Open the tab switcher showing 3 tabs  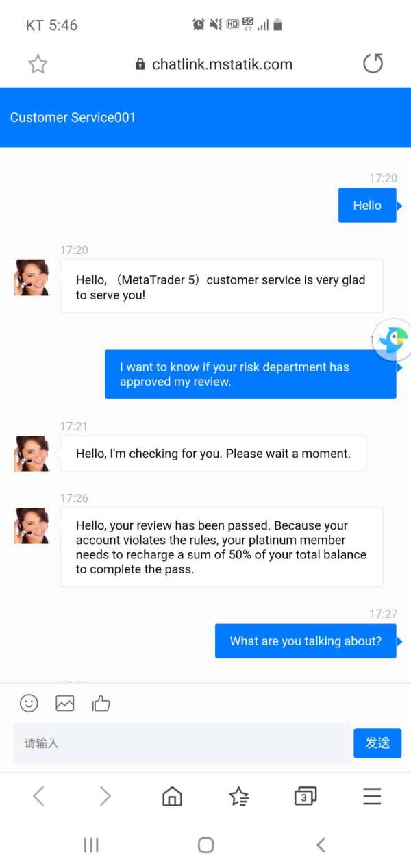tap(305, 796)
